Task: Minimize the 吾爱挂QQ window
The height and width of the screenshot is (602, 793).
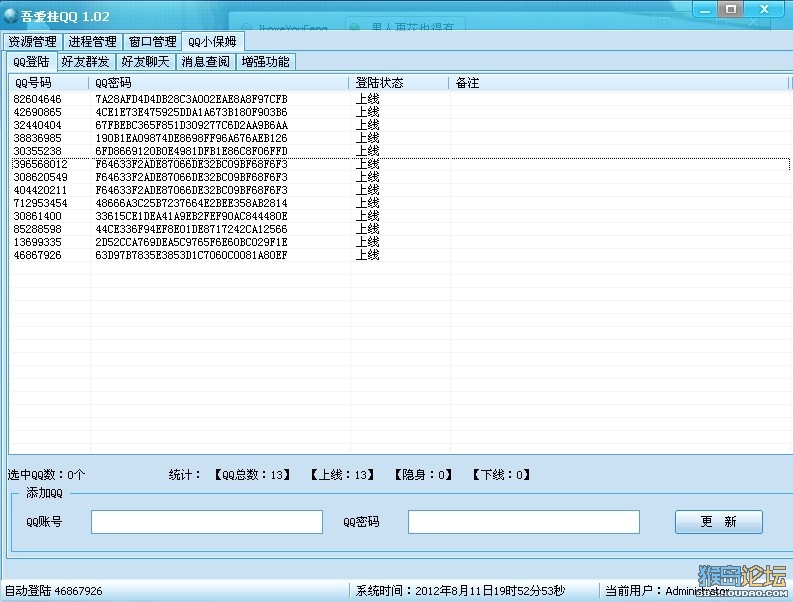Action: [x=705, y=10]
